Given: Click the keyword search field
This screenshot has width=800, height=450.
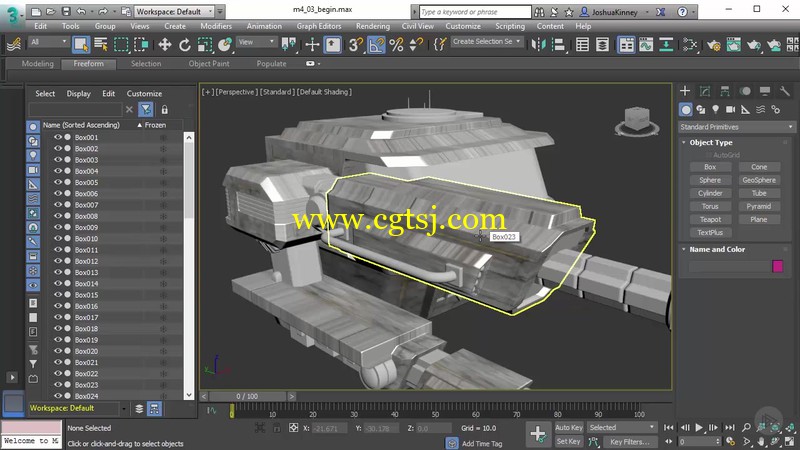Looking at the screenshot, I should tap(475, 11).
